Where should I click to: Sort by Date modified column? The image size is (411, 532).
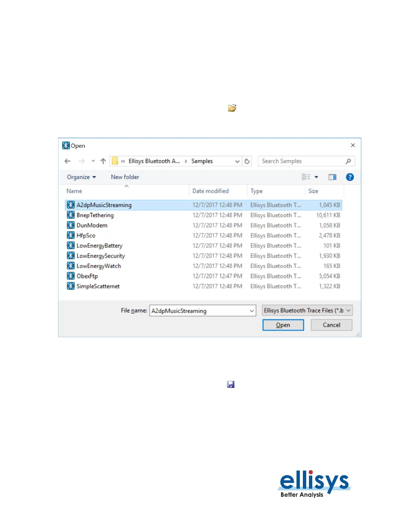pyautogui.click(x=211, y=191)
